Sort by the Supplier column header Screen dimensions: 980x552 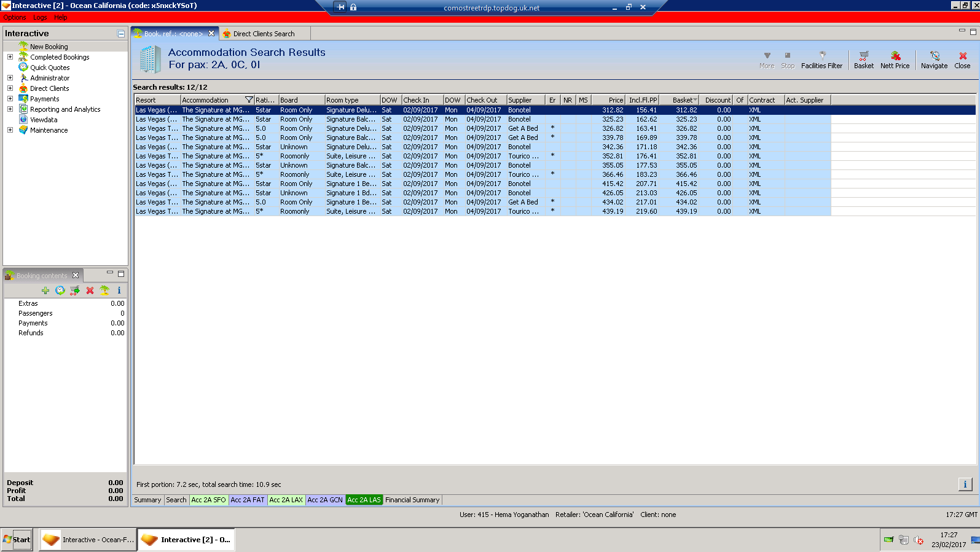point(526,100)
